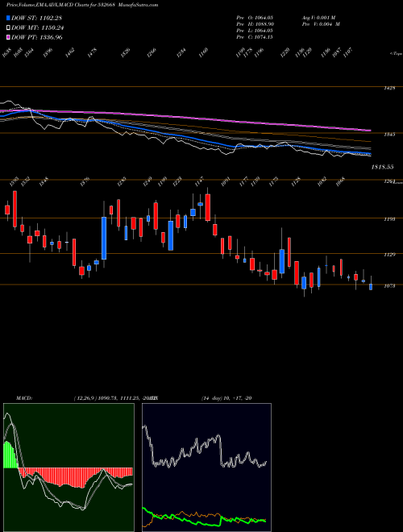Click the red MACD histogram bars
Screen dimensions: 403x532
click(x=75, y=476)
